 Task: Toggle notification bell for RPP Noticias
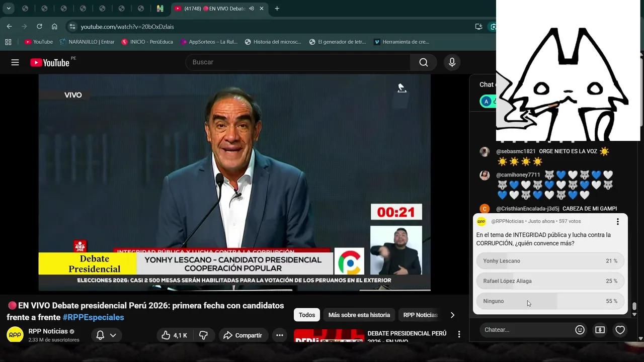coord(100,335)
